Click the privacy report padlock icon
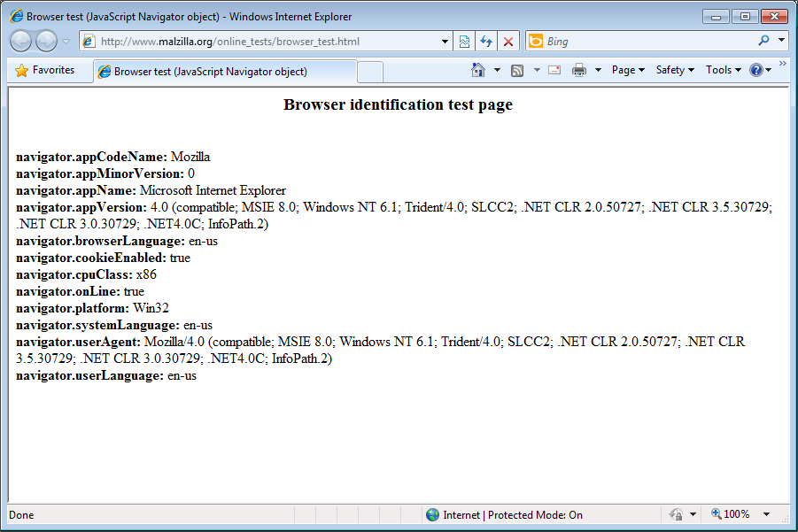The image size is (798, 532). pyautogui.click(x=677, y=514)
